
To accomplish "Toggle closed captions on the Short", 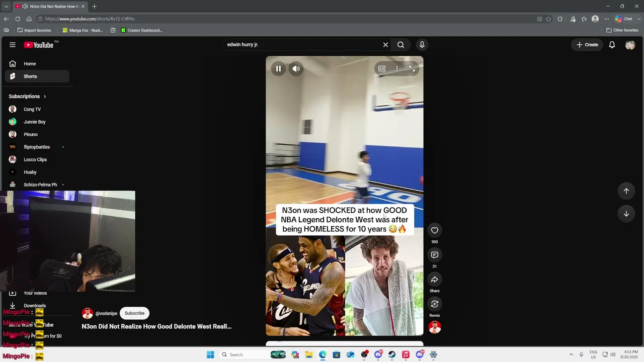I will point(382,69).
